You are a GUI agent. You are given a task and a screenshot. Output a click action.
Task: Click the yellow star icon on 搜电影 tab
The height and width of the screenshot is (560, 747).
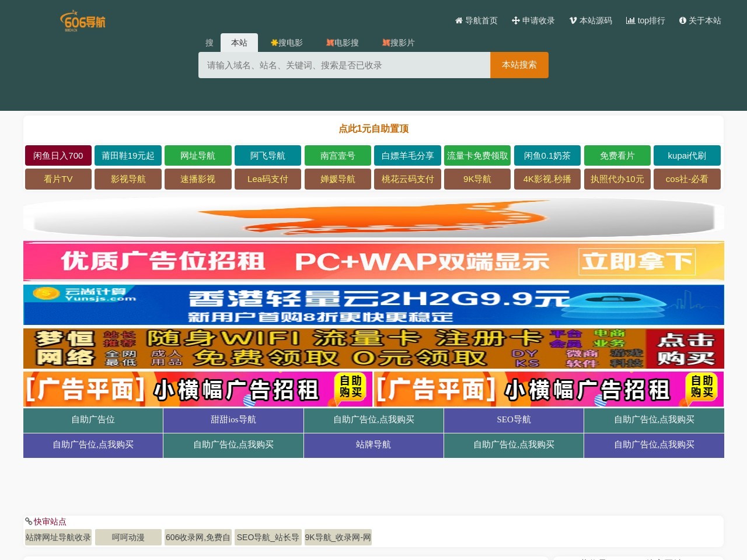tap(274, 43)
